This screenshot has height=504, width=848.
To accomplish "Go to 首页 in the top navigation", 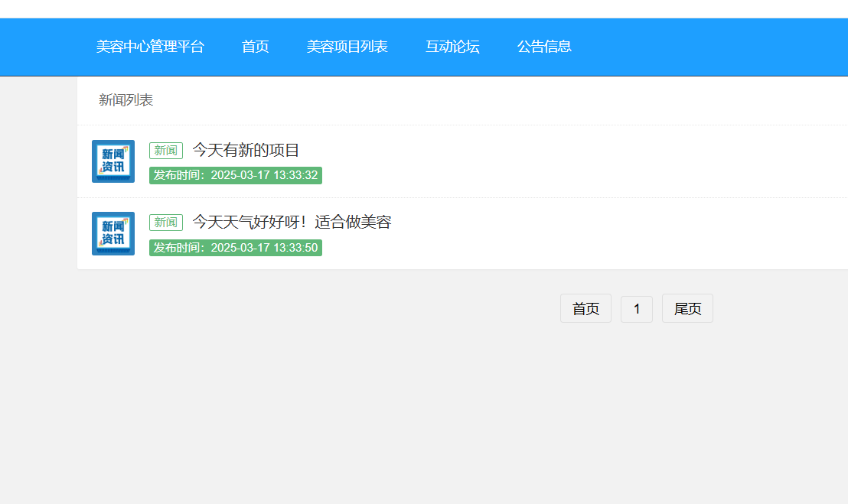I will [256, 47].
